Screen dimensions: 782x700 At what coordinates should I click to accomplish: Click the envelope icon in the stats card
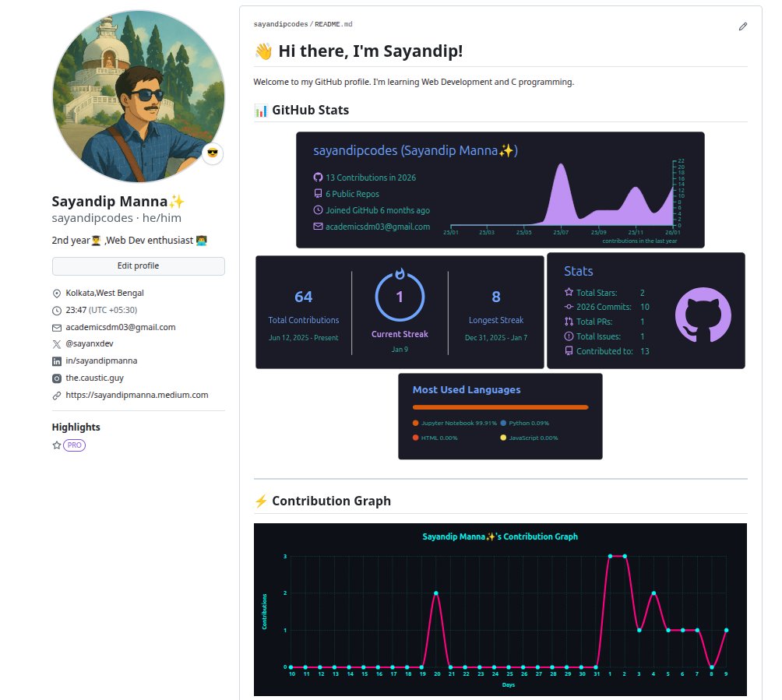[x=318, y=227]
